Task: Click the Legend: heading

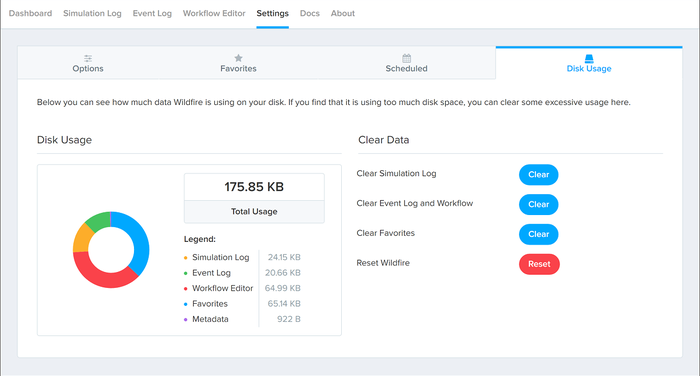Action: (x=200, y=239)
